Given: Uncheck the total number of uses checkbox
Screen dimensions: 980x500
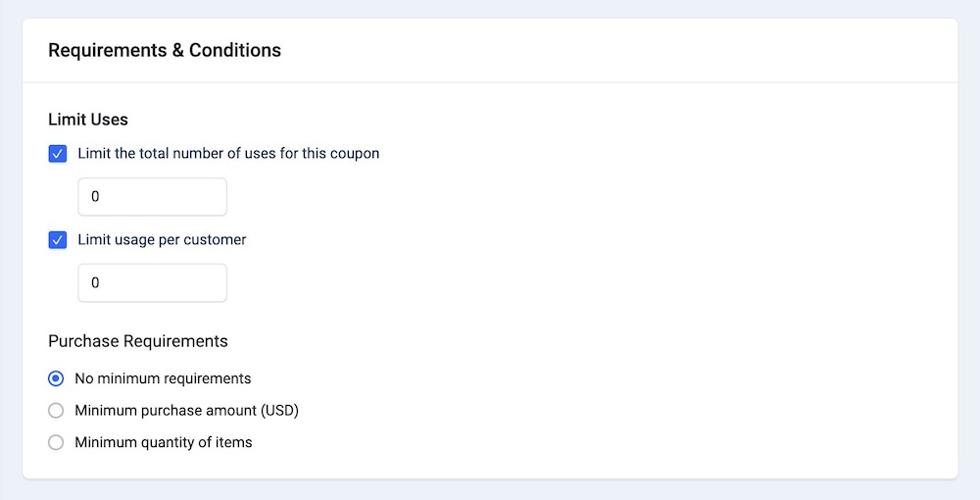Looking at the screenshot, I should point(57,154).
